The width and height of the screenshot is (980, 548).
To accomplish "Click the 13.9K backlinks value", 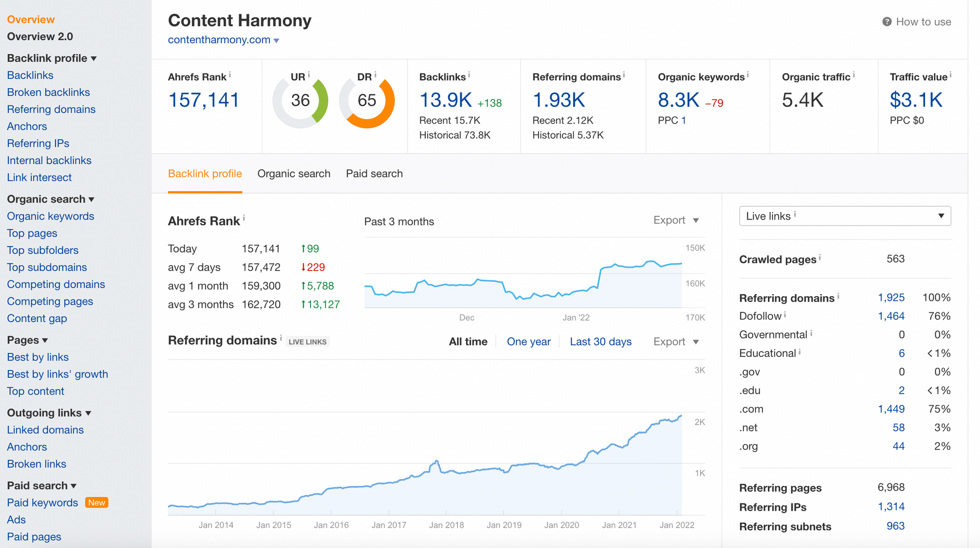I will pos(445,100).
